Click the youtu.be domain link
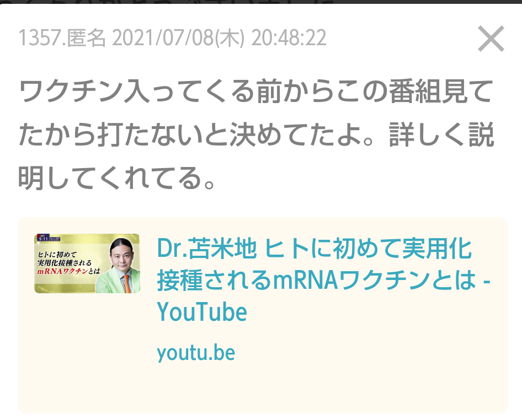This screenshot has width=522, height=420. coord(196,353)
